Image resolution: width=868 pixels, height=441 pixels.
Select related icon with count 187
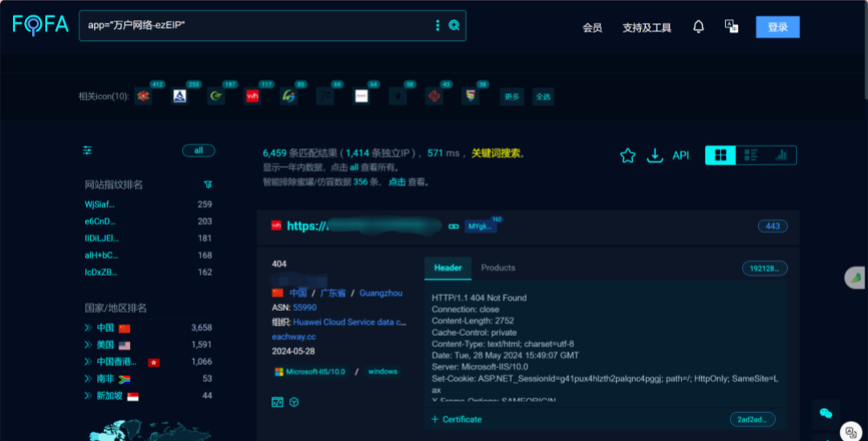click(216, 96)
